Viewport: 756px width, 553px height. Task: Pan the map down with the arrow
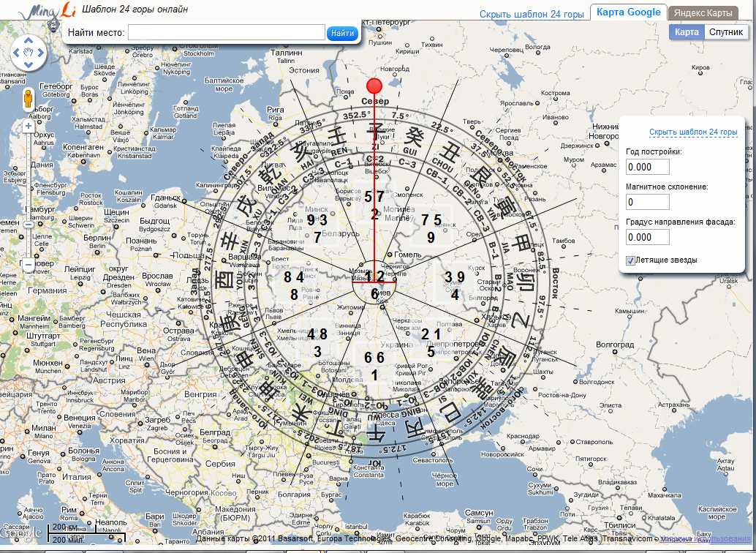click(29, 65)
